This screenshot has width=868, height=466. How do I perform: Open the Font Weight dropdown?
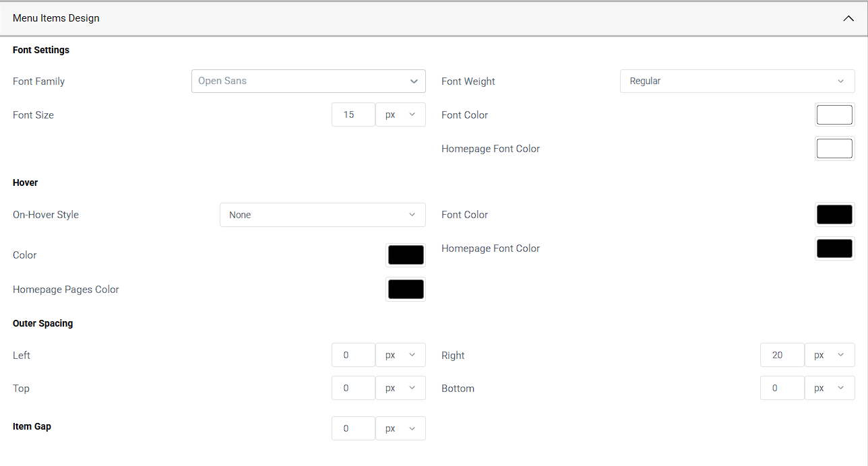point(737,81)
